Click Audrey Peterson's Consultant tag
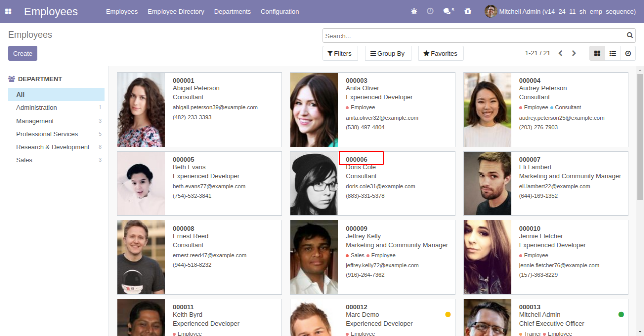 (565, 107)
